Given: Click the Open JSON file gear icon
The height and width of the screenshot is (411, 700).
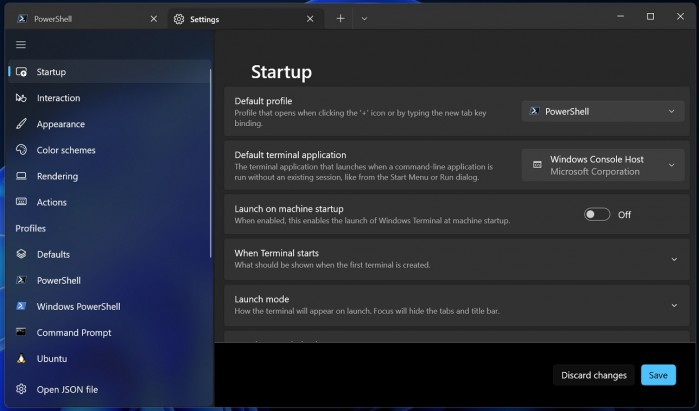Looking at the screenshot, I should [x=21, y=389].
